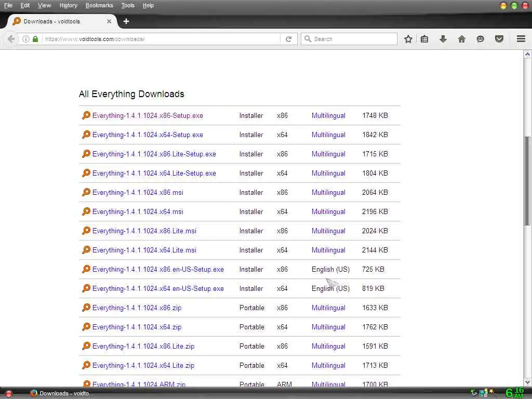Click the scrollbar up arrow
Screen dimensions: 532x399
click(x=527, y=54)
